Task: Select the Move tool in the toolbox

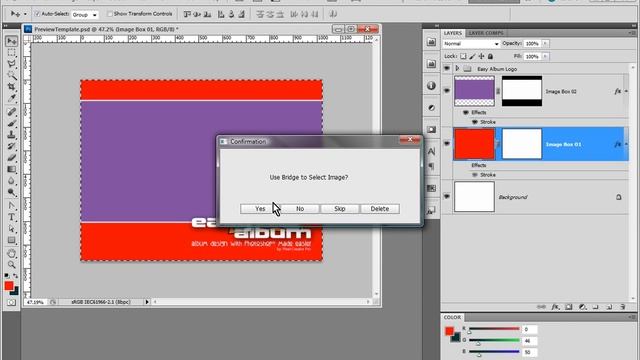Action: tap(11, 41)
